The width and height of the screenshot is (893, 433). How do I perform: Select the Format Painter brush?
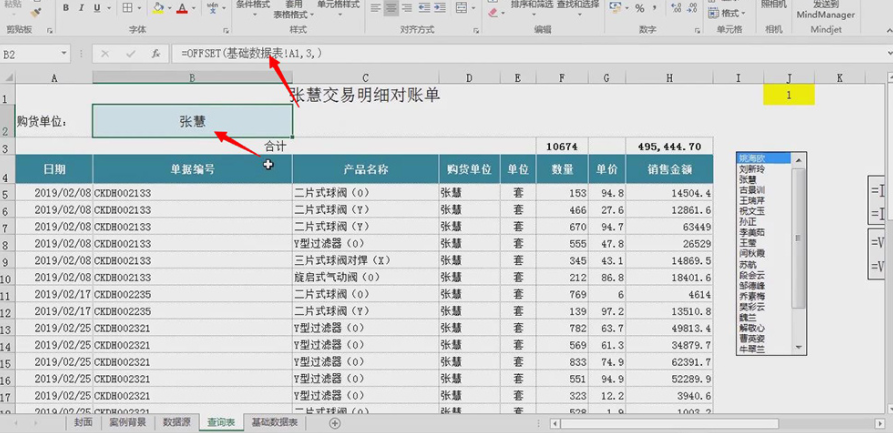pyautogui.click(x=35, y=11)
